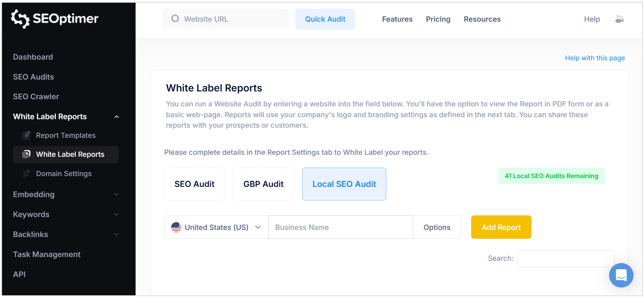Open Help with this page link
644x298 pixels.
595,58
